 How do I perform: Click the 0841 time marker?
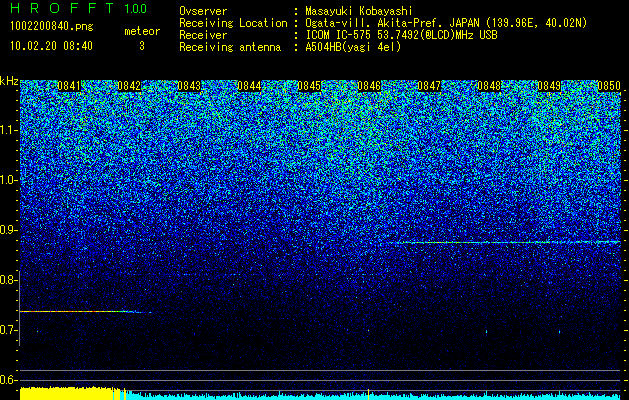click(69, 86)
